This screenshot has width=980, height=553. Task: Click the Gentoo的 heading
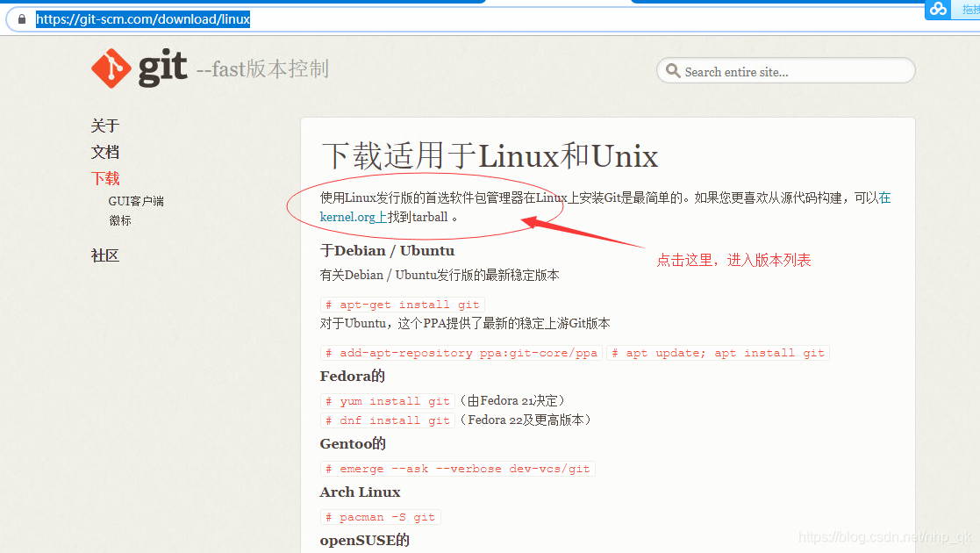tap(353, 443)
